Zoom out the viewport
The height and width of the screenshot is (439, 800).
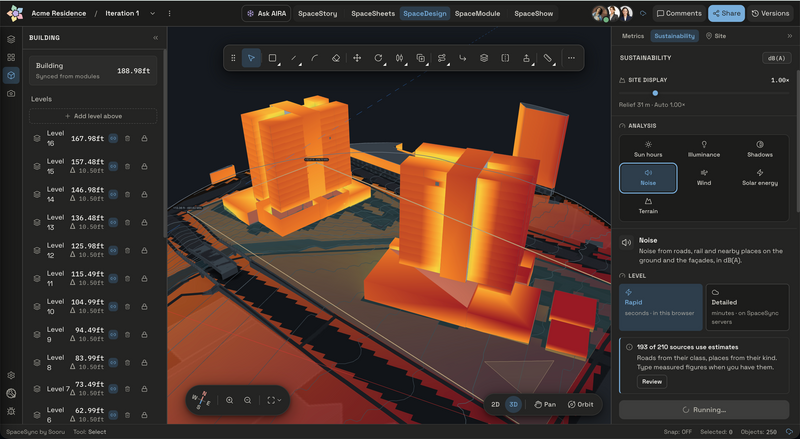coord(247,400)
